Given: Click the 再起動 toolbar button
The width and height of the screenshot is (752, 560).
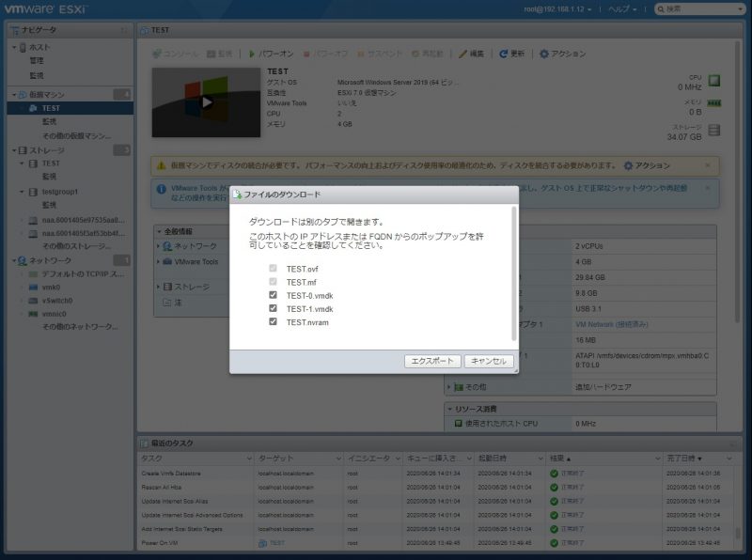Looking at the screenshot, I should pos(428,54).
